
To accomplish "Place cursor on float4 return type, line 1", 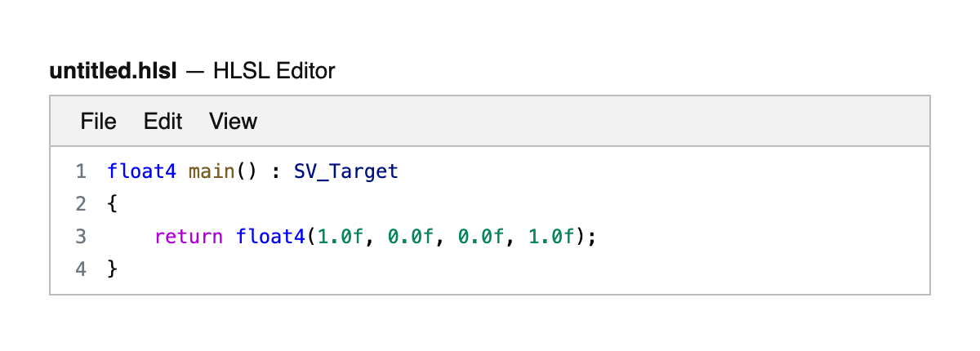I will click(142, 171).
